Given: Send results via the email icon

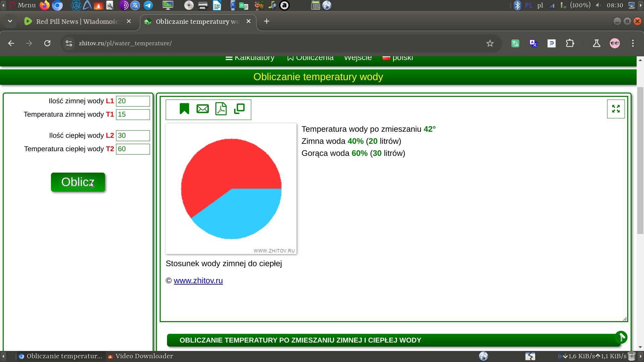Looking at the screenshot, I should tap(203, 109).
